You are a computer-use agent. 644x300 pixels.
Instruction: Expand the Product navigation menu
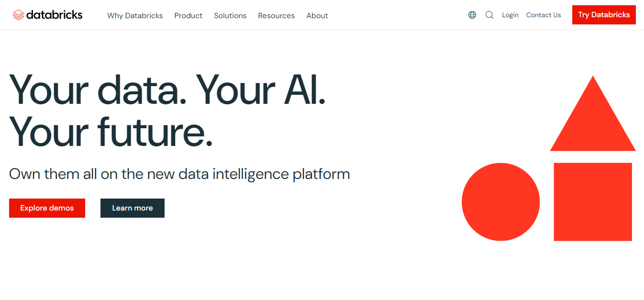click(188, 15)
